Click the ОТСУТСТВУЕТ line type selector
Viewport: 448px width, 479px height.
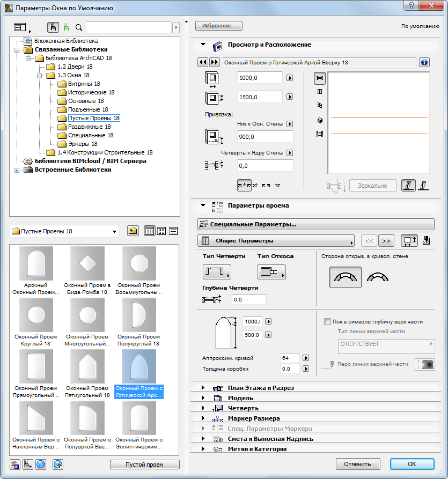tap(386, 346)
